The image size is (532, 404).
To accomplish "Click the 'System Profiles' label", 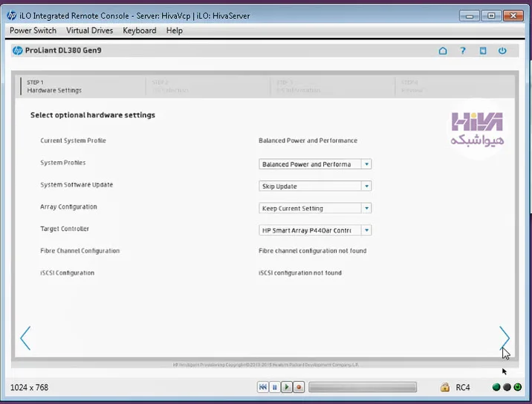I will (62, 163).
